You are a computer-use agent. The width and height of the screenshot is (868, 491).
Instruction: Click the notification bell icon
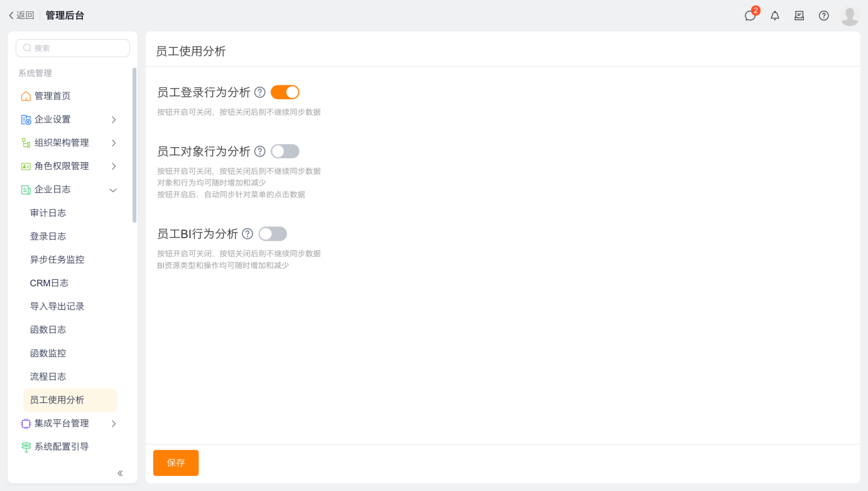[775, 16]
